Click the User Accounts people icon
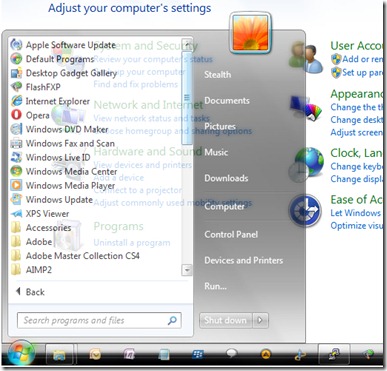This screenshot has width=387, height=371. pyautogui.click(x=306, y=57)
